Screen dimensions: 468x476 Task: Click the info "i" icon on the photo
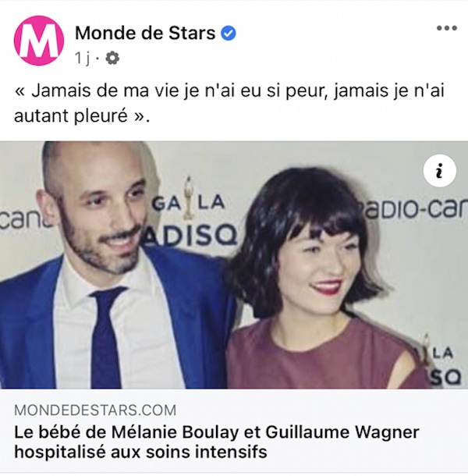[439, 171]
